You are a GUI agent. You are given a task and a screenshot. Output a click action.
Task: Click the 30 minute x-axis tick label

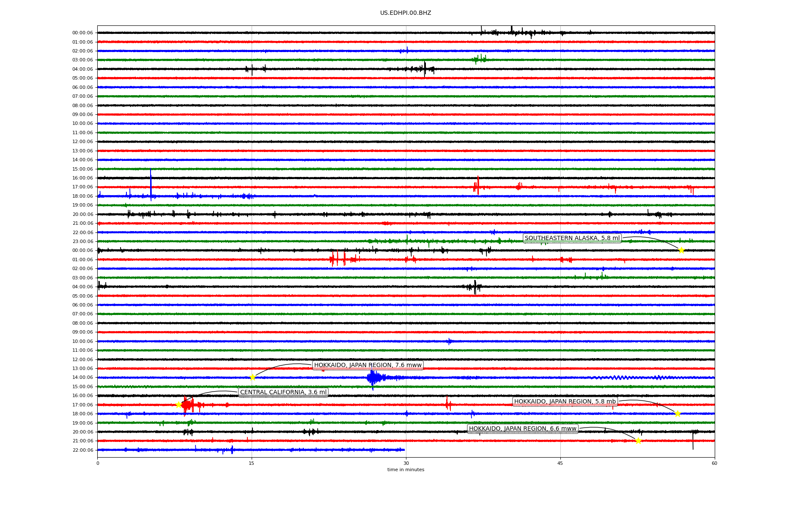(x=406, y=463)
